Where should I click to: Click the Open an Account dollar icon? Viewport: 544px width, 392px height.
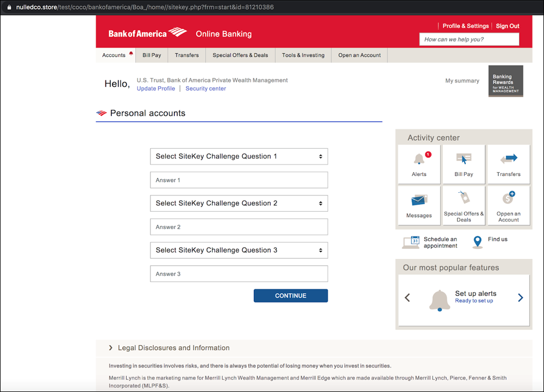tap(509, 198)
